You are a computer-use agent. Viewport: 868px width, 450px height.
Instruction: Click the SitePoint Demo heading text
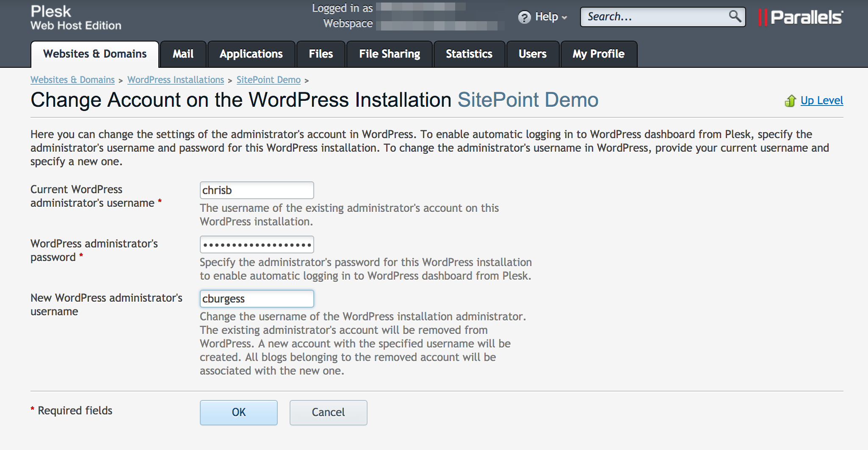tap(528, 100)
